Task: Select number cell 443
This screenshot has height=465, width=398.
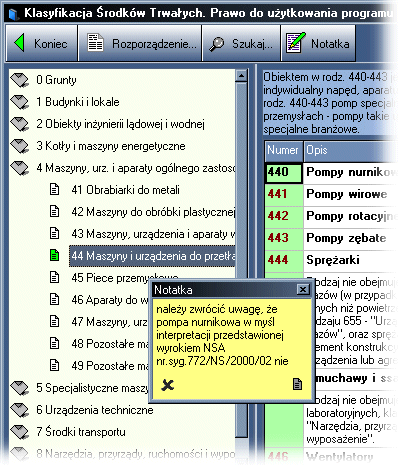Action: click(x=284, y=239)
